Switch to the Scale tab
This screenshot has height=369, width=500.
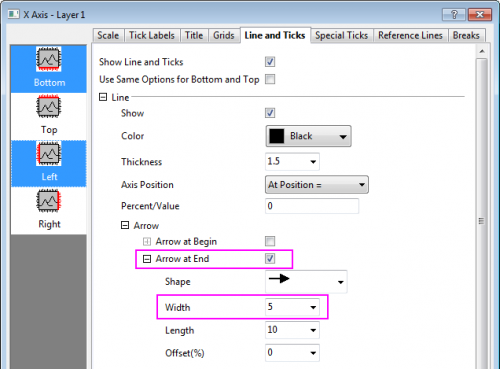108,35
